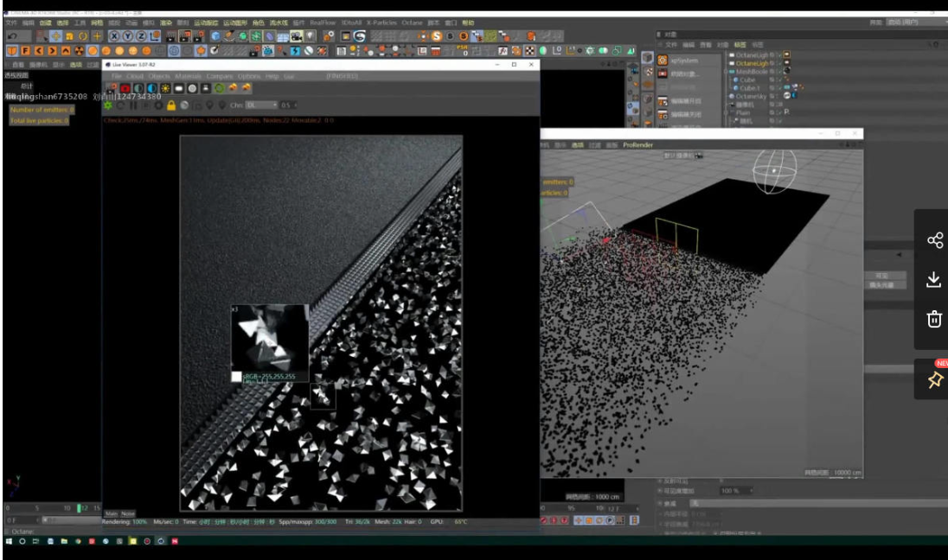The height and width of the screenshot is (560, 948).
Task: Open the RealFlow menu
Action: 323,23
